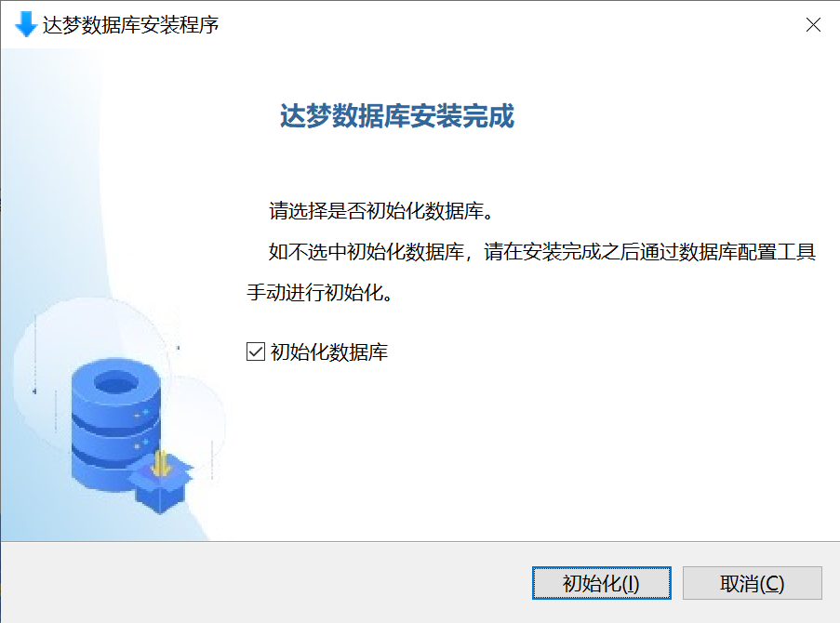Toggle via the 初始化数据库 checkbox label text

329,351
